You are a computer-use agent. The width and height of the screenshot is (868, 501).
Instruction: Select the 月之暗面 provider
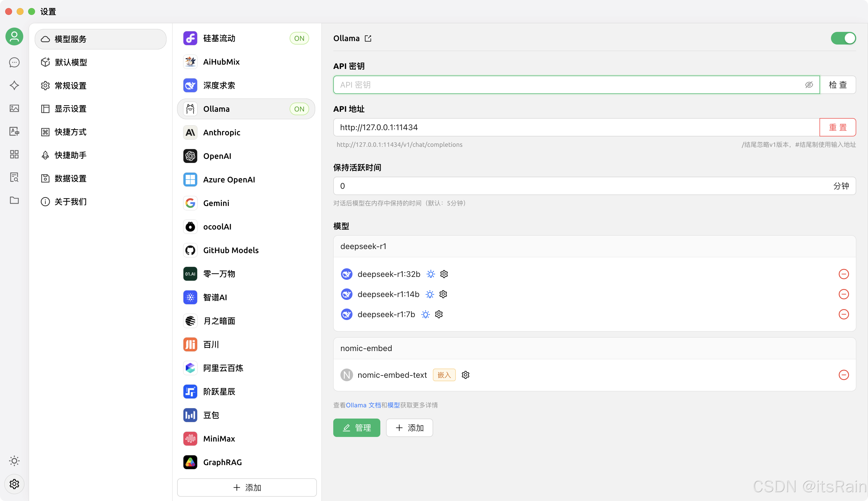246,321
